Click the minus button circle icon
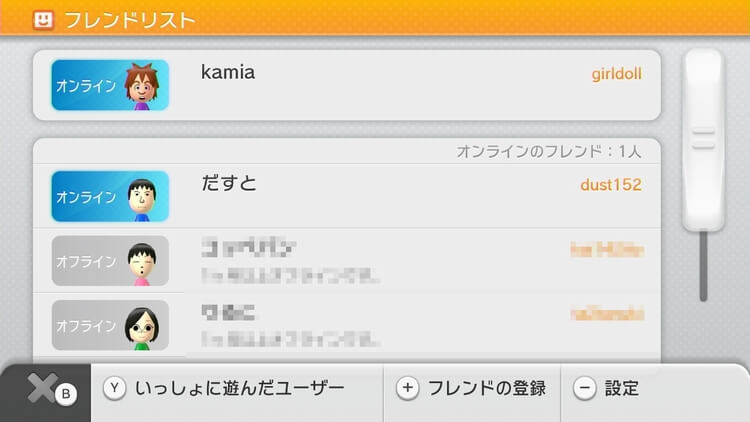 click(x=585, y=389)
